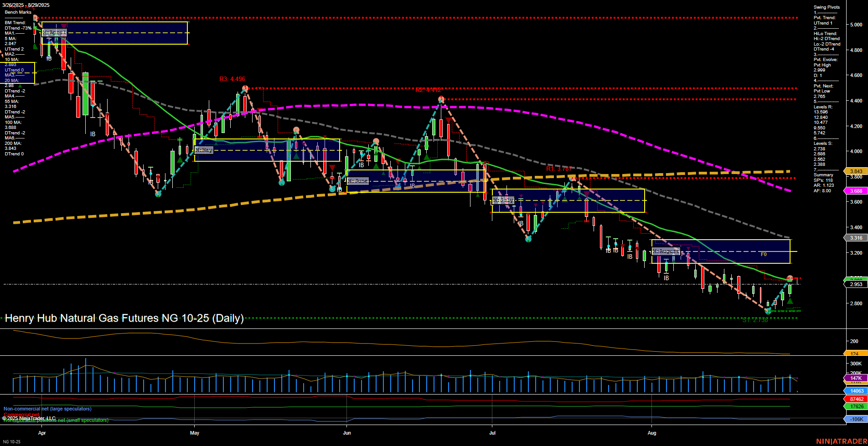Click the swing pivot circle beside R3: 4.496
868x446 pixels.
click(x=245, y=87)
